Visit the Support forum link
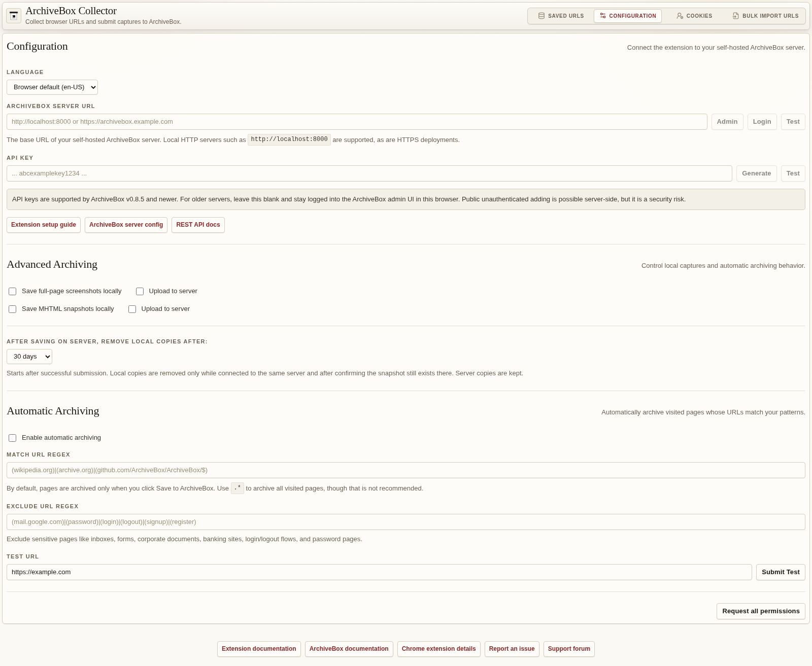Viewport: 812px width, 666px height. 569,649
